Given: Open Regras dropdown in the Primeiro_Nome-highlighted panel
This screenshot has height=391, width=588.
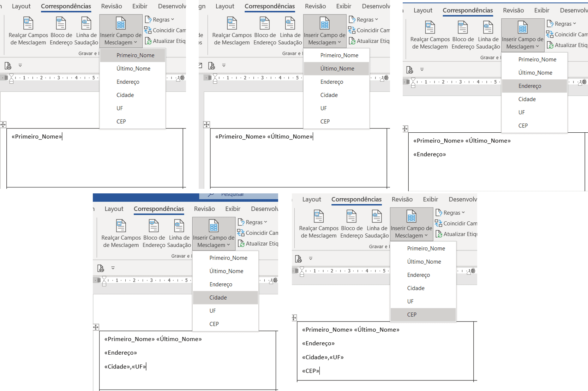Looking at the screenshot, I should pyautogui.click(x=160, y=19).
